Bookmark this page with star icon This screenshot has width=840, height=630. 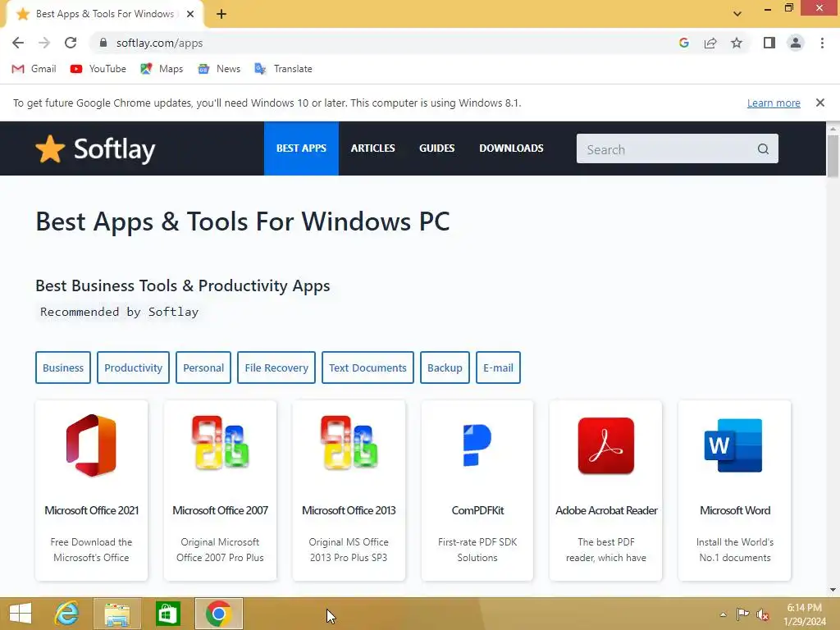(737, 43)
